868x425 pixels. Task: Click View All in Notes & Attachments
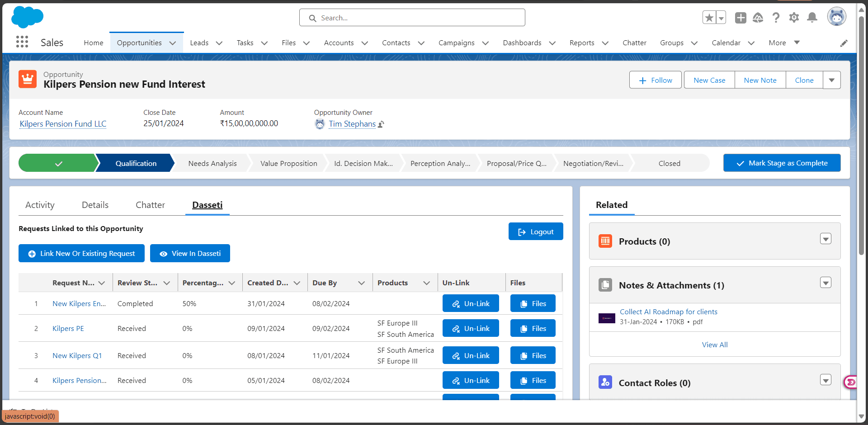pos(715,345)
